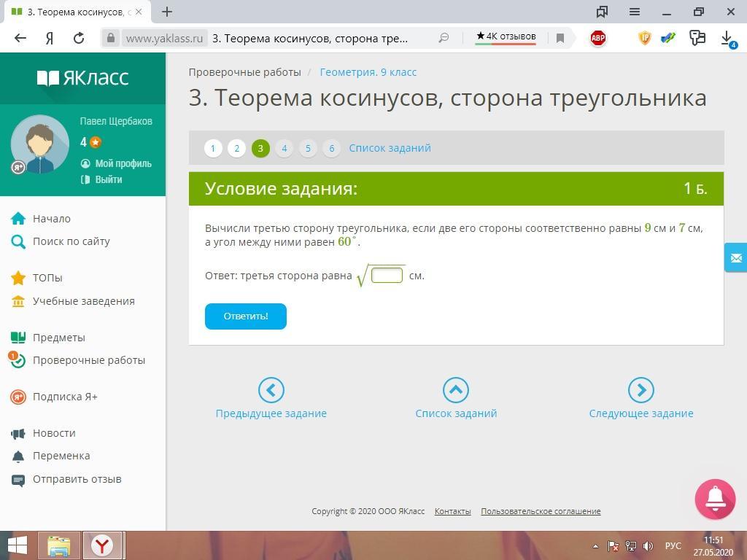Close the 'Теорема косинусов' browser tab
Screen dimensions: 747x560
point(139,12)
